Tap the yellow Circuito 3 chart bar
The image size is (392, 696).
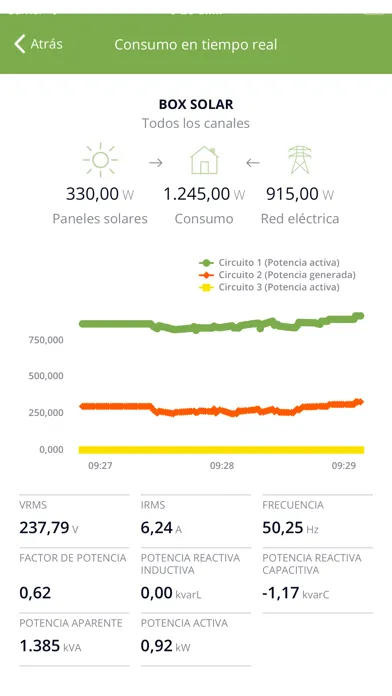[x=221, y=450]
